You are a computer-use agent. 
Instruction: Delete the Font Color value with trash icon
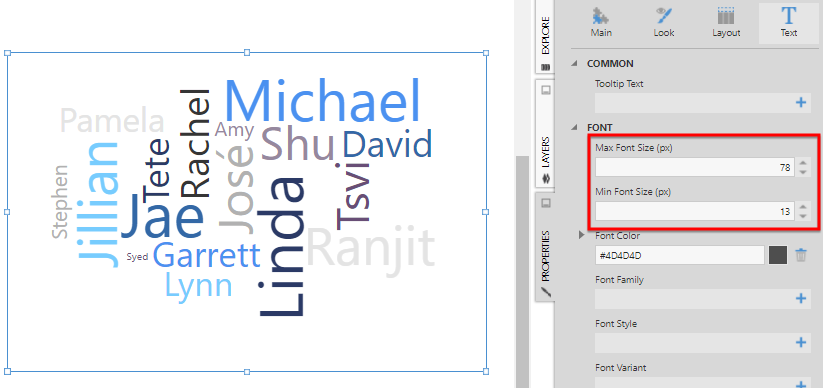point(800,256)
